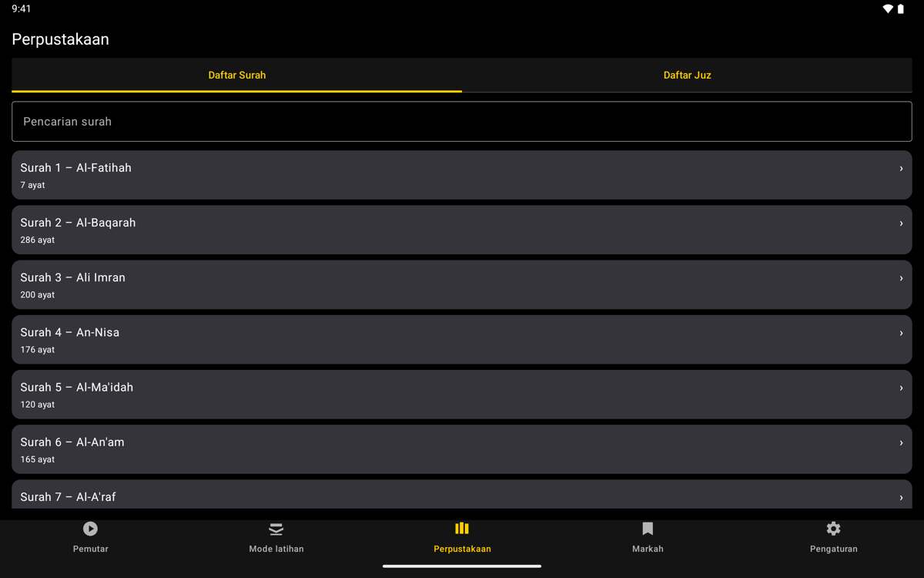
Task: Open the Pengaturan gear icon
Action: pyautogui.click(x=833, y=529)
